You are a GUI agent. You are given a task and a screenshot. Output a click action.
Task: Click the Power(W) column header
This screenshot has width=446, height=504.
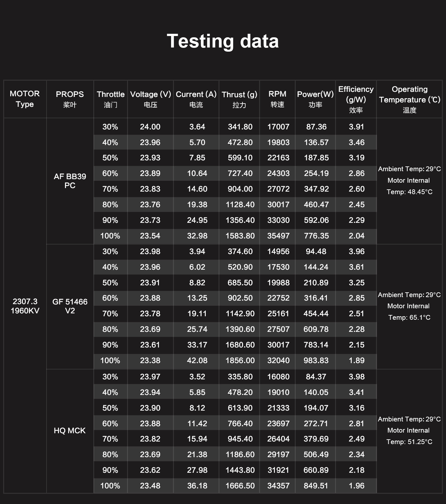click(x=315, y=99)
